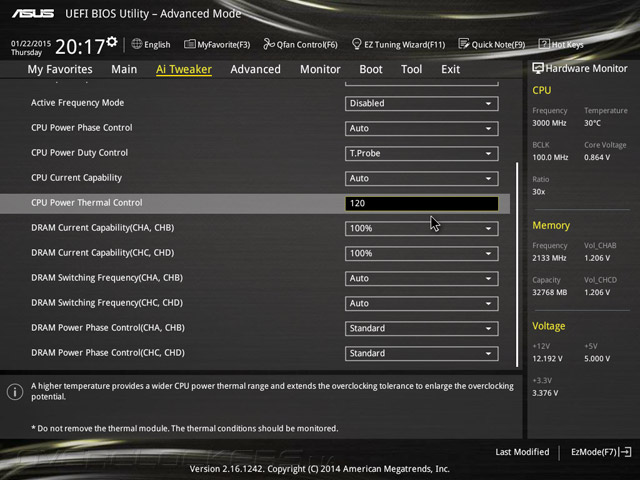Open the My Favorites tab
Screen dimensions: 640x480
pyautogui.click(x=60, y=69)
